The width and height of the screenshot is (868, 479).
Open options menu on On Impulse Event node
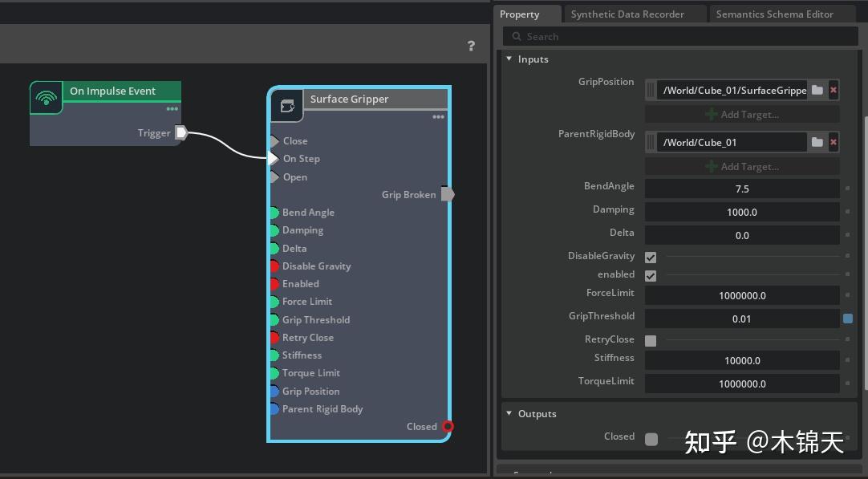coord(171,110)
